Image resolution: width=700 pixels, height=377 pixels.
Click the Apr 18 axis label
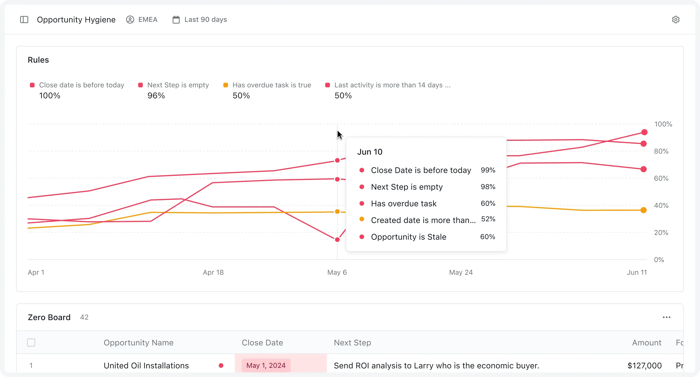pyautogui.click(x=213, y=272)
